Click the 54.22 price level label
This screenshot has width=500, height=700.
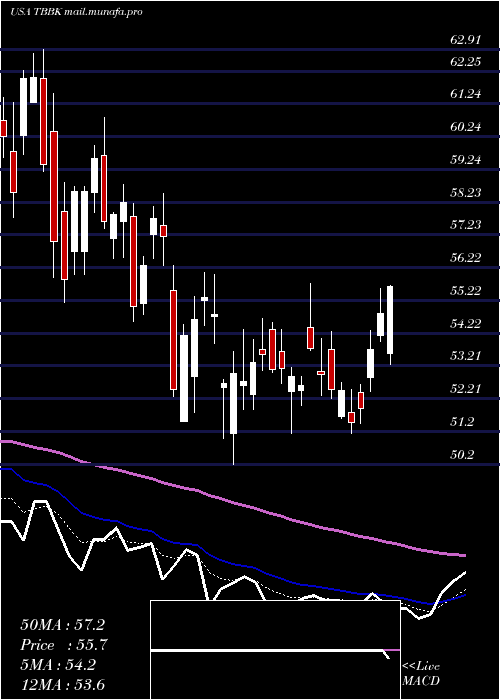466,323
